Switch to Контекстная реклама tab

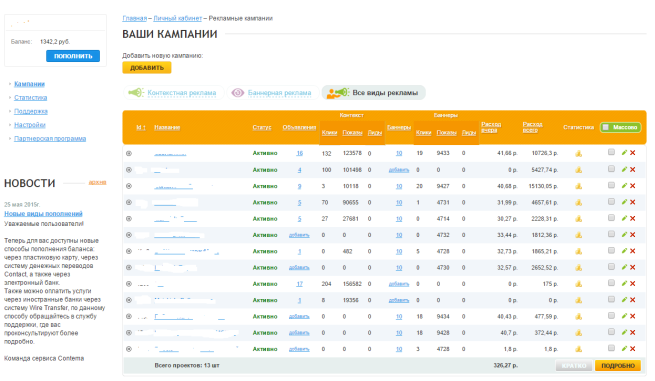174,93
